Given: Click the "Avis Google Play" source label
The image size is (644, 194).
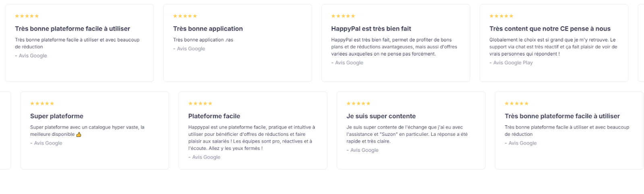Looking at the screenshot, I should coord(512,63).
